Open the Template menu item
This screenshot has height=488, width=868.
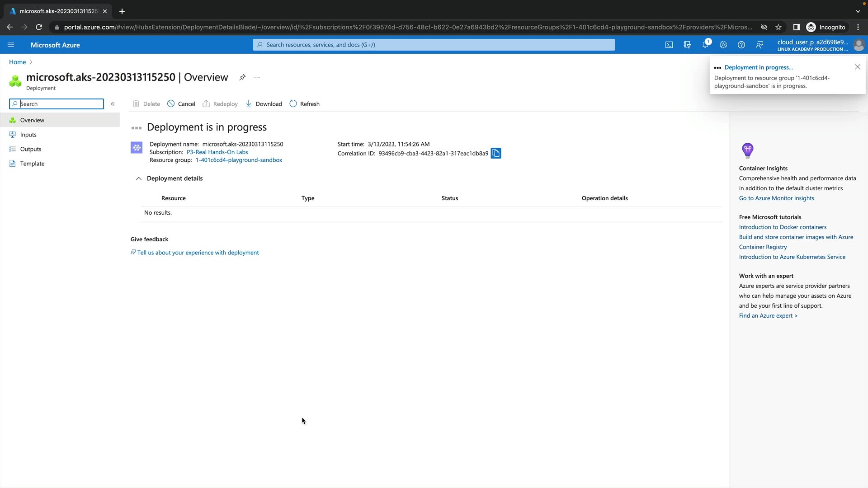coord(32,164)
